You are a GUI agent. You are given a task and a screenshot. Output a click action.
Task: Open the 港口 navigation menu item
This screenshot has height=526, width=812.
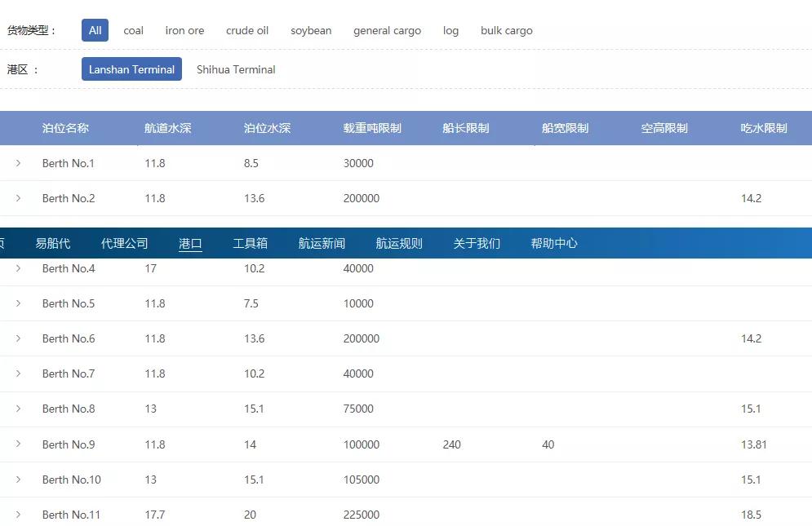point(190,243)
